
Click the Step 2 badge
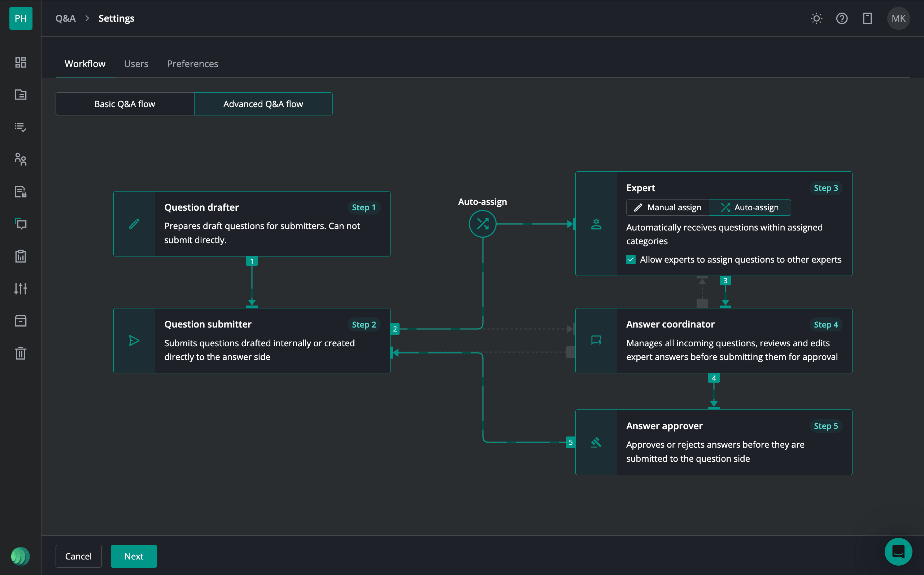pyautogui.click(x=364, y=324)
